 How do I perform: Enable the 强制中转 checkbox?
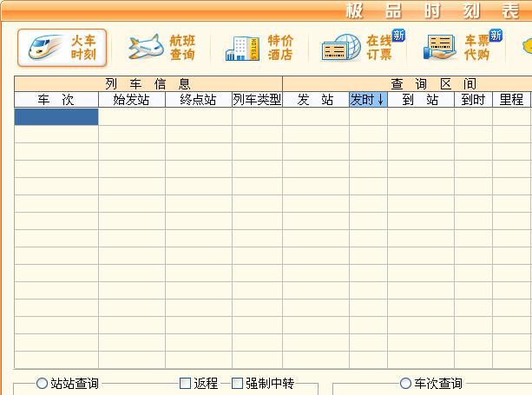pos(237,384)
